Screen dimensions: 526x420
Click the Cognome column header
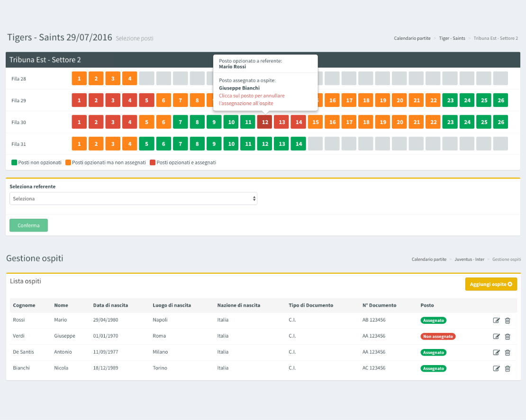pos(24,305)
